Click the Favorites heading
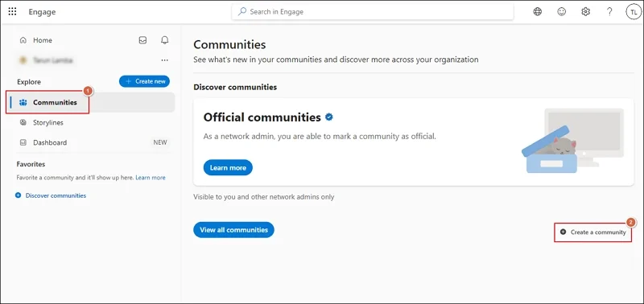The height and width of the screenshot is (304, 644). coord(31,164)
